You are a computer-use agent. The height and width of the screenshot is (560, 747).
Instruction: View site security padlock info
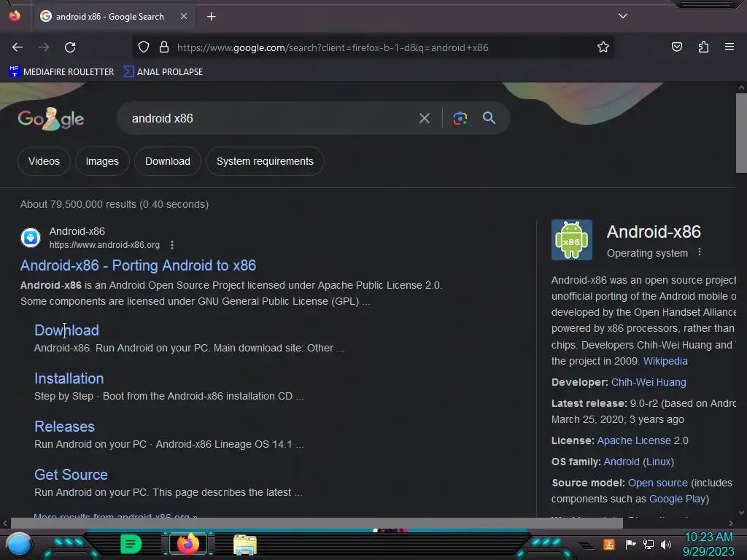click(x=164, y=47)
